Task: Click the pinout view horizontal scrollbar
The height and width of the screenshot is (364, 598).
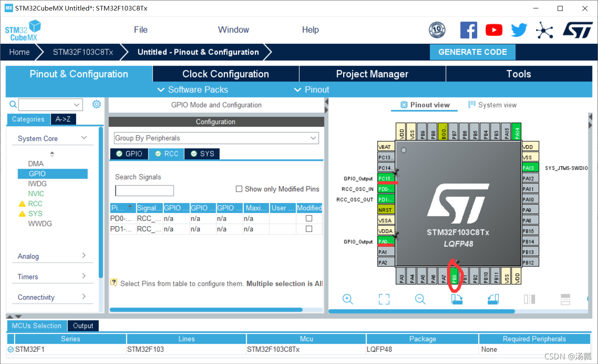Action: (422, 311)
